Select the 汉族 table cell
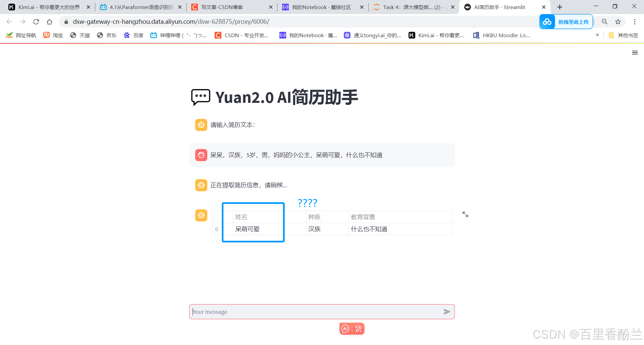The width and height of the screenshot is (644, 345). 327,229
